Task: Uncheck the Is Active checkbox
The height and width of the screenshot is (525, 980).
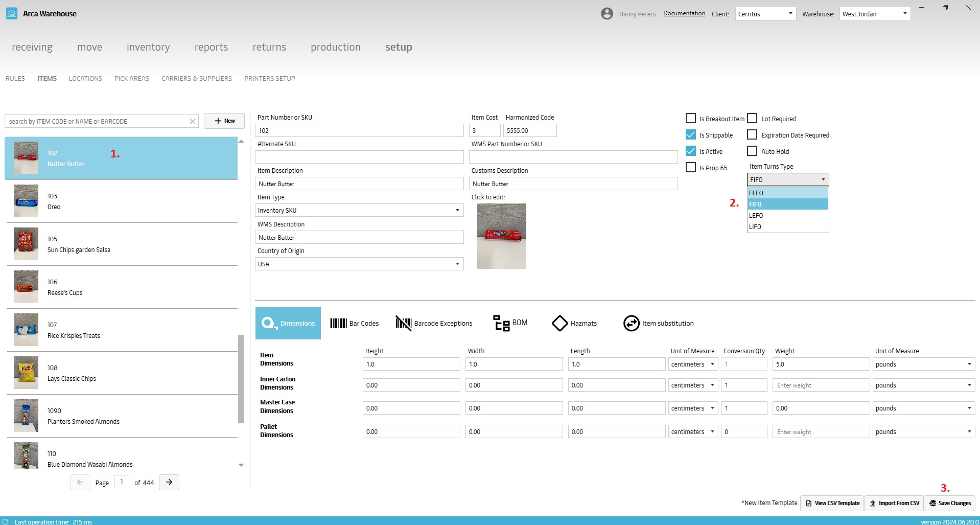Action: (x=691, y=151)
